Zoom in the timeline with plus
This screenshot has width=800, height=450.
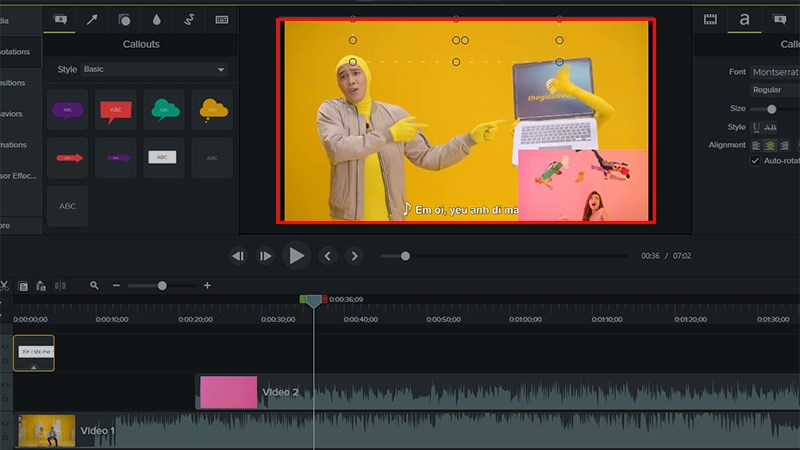[x=207, y=286]
